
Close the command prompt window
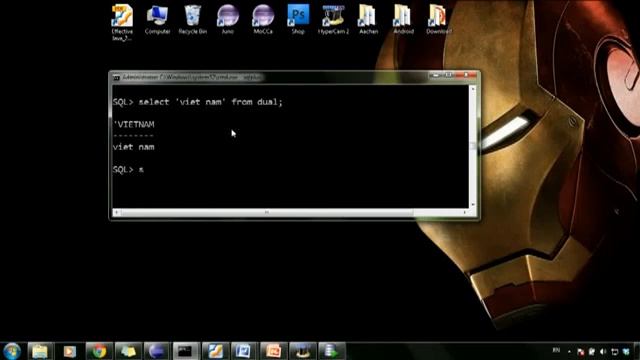pos(466,76)
